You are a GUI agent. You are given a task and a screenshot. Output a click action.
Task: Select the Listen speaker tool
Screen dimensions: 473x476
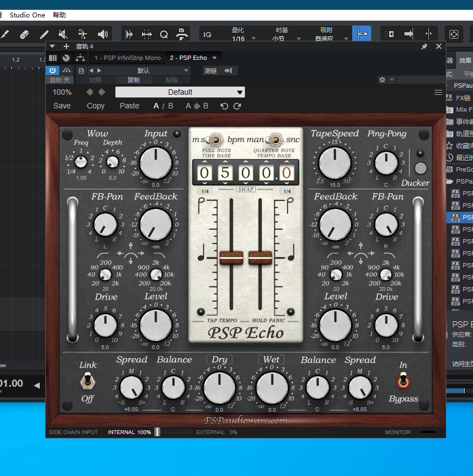(x=102, y=34)
